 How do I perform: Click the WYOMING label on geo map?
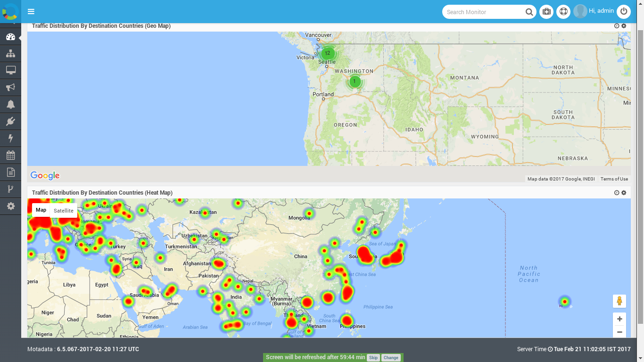tap(485, 137)
